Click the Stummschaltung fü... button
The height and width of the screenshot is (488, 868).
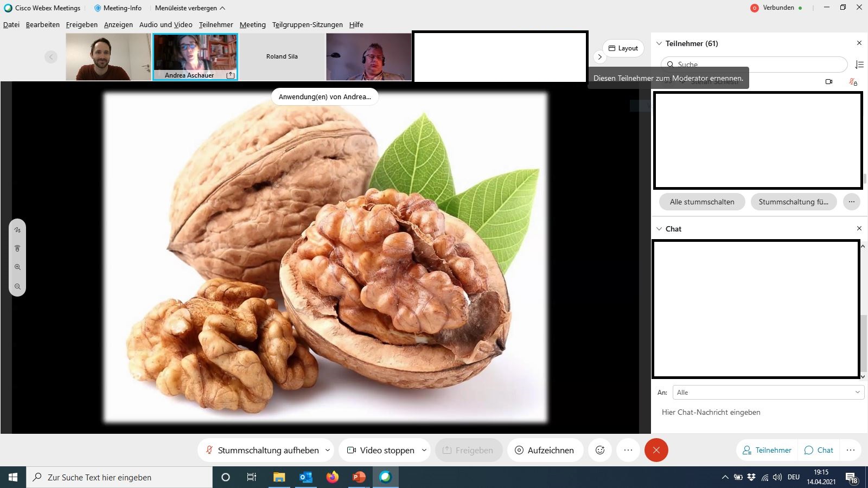pos(794,202)
